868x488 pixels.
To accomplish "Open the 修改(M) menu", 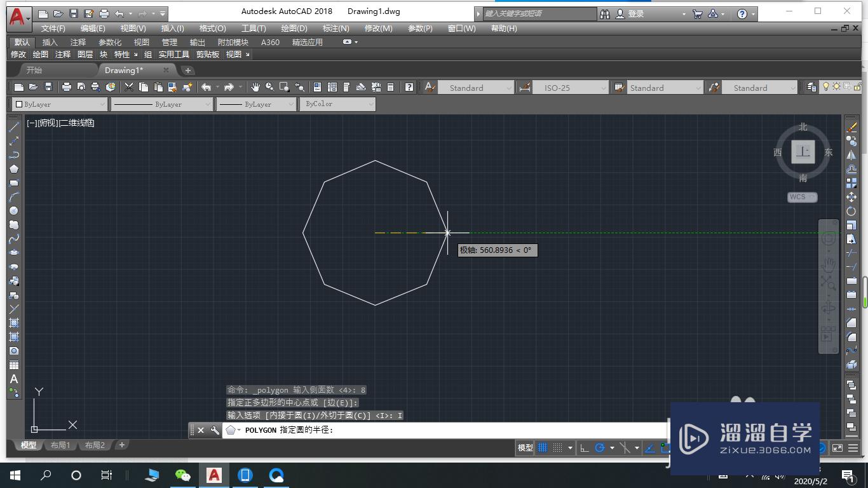I will click(378, 29).
